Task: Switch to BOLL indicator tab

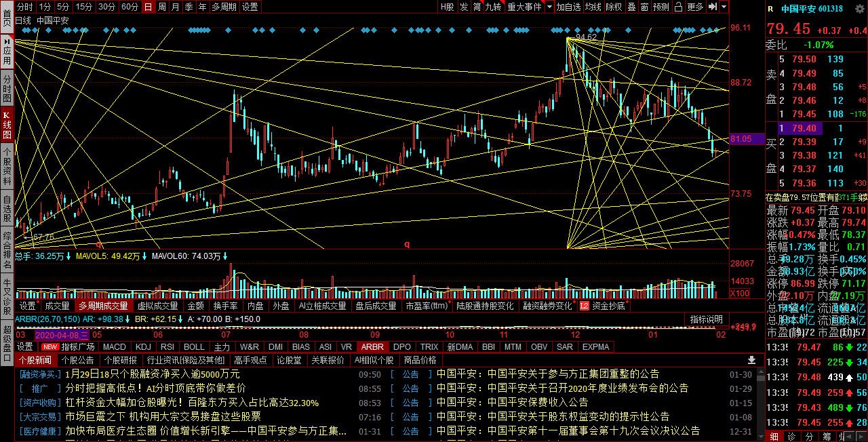Action: point(194,347)
